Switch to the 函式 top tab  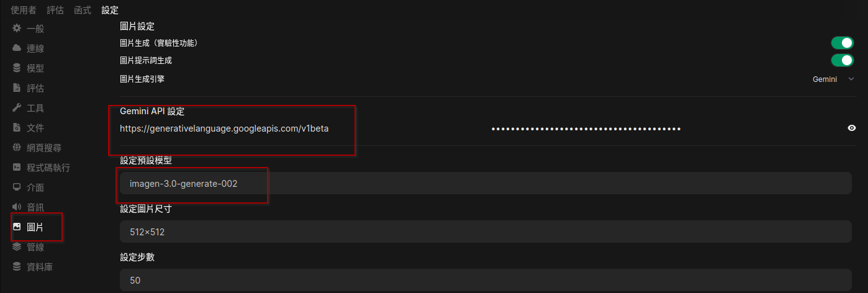click(x=82, y=10)
